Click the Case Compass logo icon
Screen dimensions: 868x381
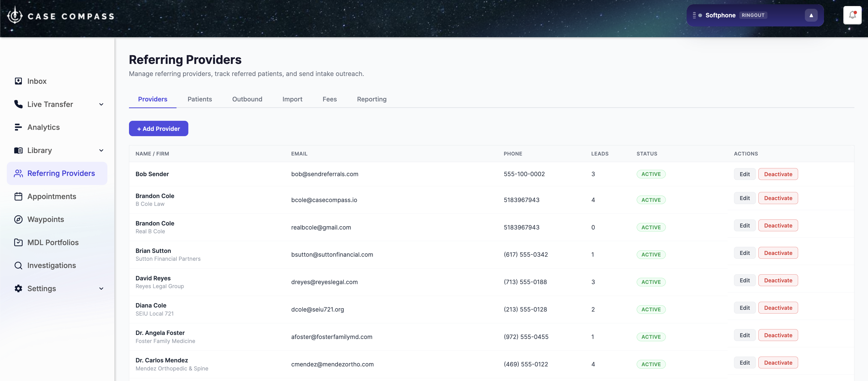pyautogui.click(x=15, y=15)
